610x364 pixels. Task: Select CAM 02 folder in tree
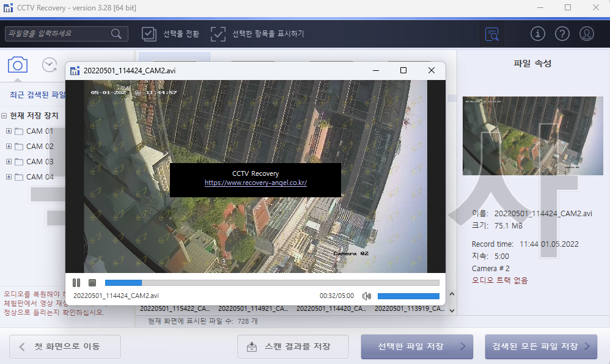point(34,146)
